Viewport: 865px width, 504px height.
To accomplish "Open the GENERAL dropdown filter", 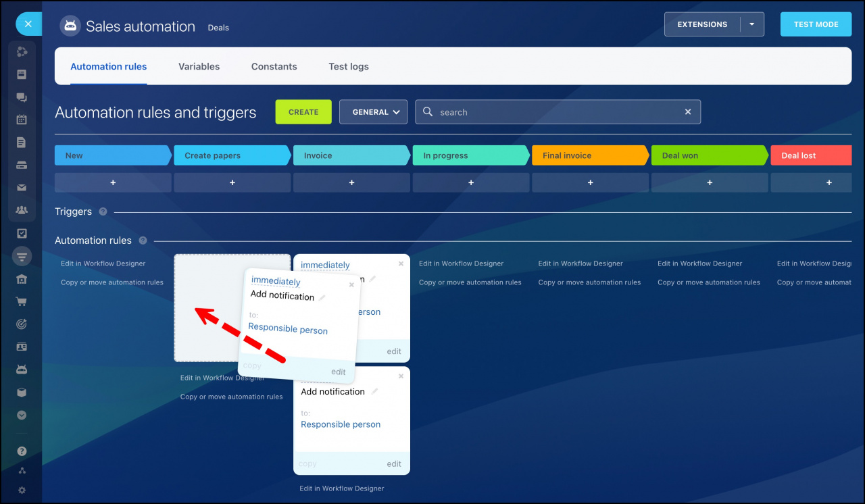I will [373, 112].
